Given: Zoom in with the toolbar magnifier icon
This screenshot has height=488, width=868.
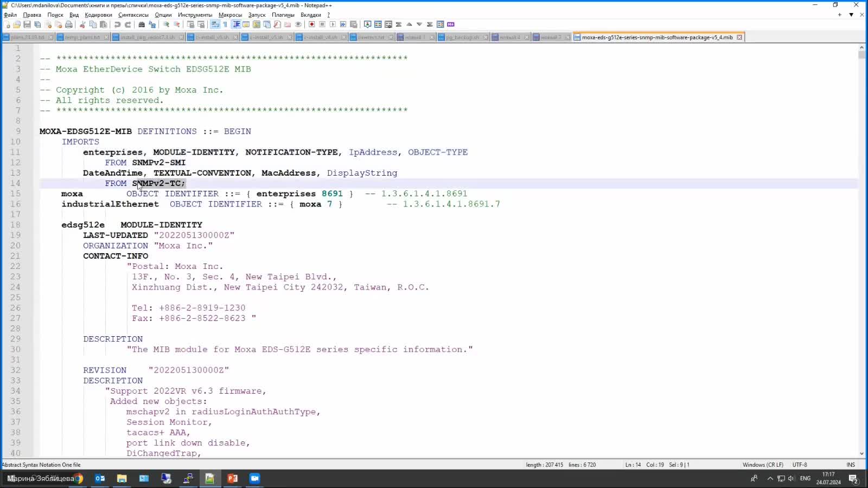Looking at the screenshot, I should 166,24.
